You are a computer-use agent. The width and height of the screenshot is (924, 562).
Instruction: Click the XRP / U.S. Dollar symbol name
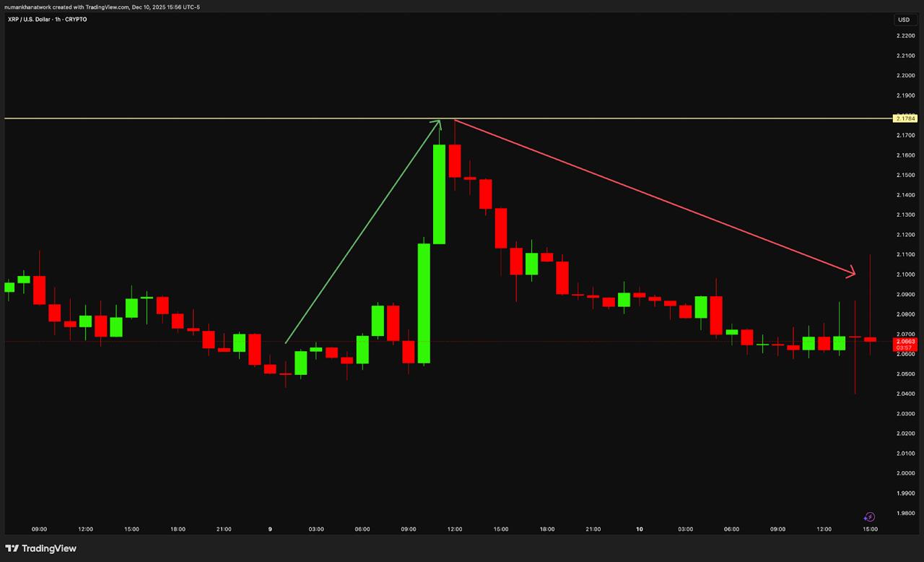(29, 20)
